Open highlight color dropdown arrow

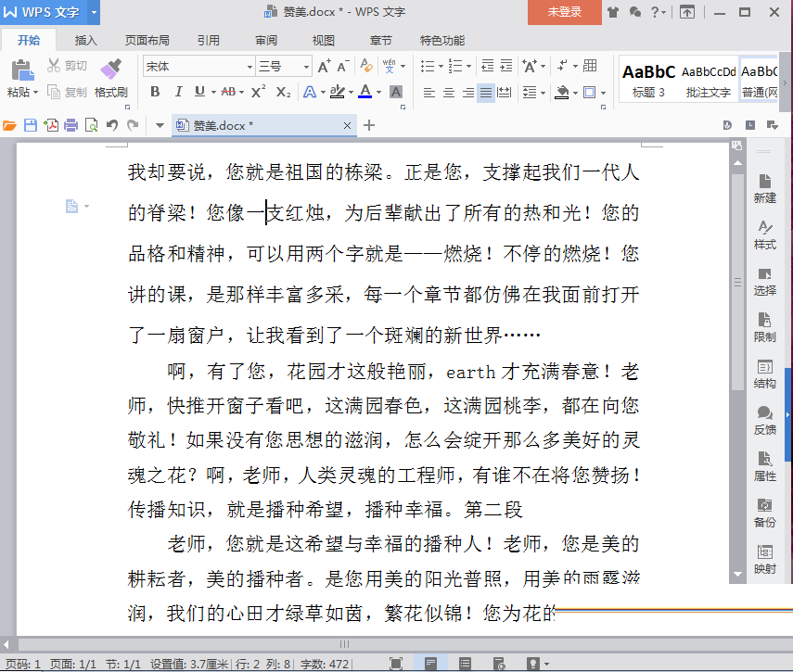(x=351, y=93)
